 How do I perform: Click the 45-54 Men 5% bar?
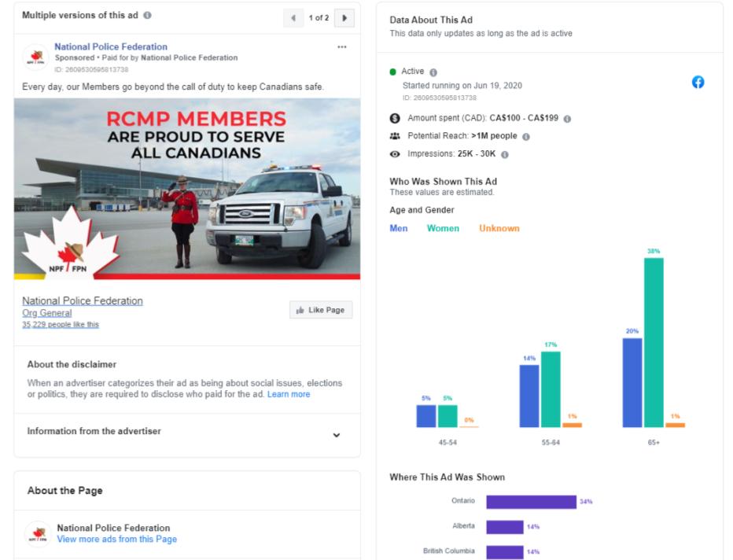coord(425,416)
